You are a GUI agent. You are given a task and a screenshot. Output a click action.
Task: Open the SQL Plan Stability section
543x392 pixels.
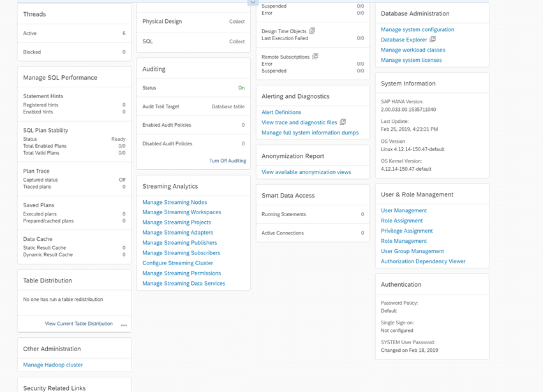coord(74,141)
